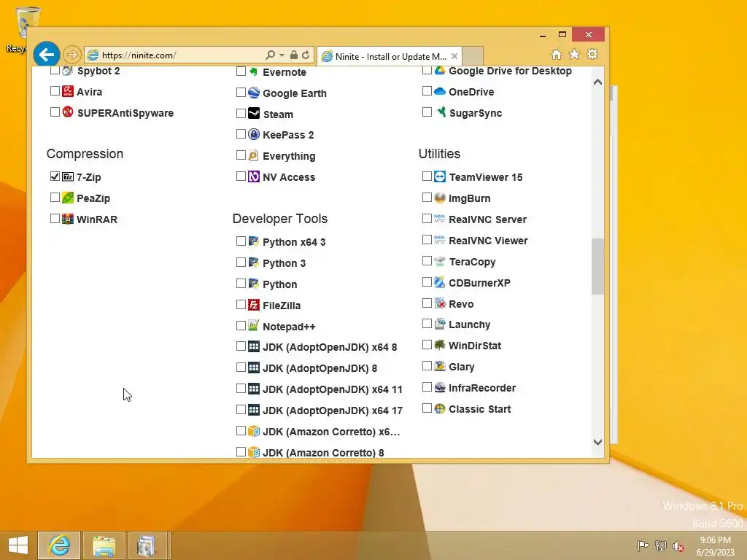Click the Google Earth globe icon

(254, 93)
